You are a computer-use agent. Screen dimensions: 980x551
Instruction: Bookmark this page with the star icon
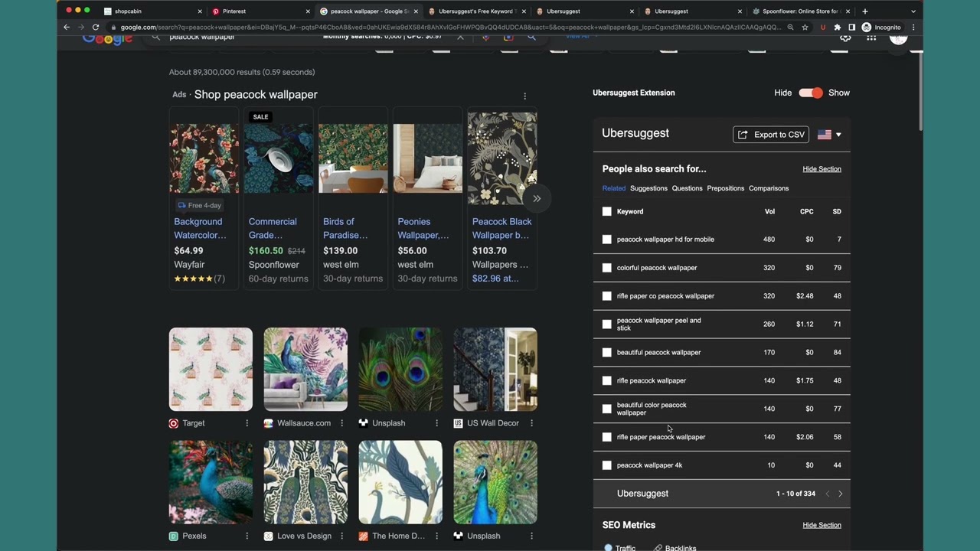(x=805, y=28)
